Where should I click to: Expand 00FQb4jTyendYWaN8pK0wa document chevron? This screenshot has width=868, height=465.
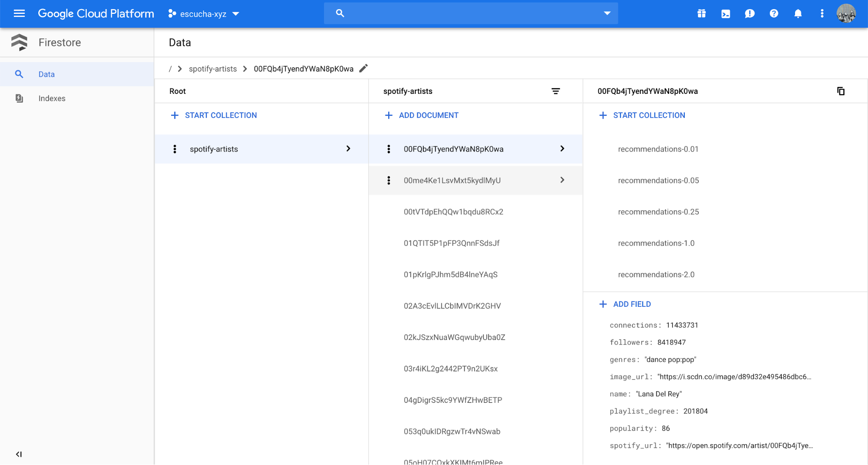tap(562, 149)
